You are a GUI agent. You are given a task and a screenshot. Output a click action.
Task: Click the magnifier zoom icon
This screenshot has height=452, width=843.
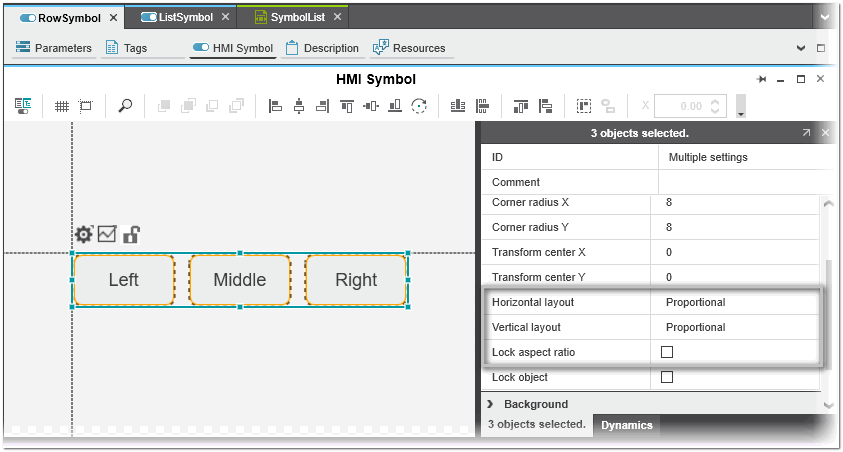point(125,106)
